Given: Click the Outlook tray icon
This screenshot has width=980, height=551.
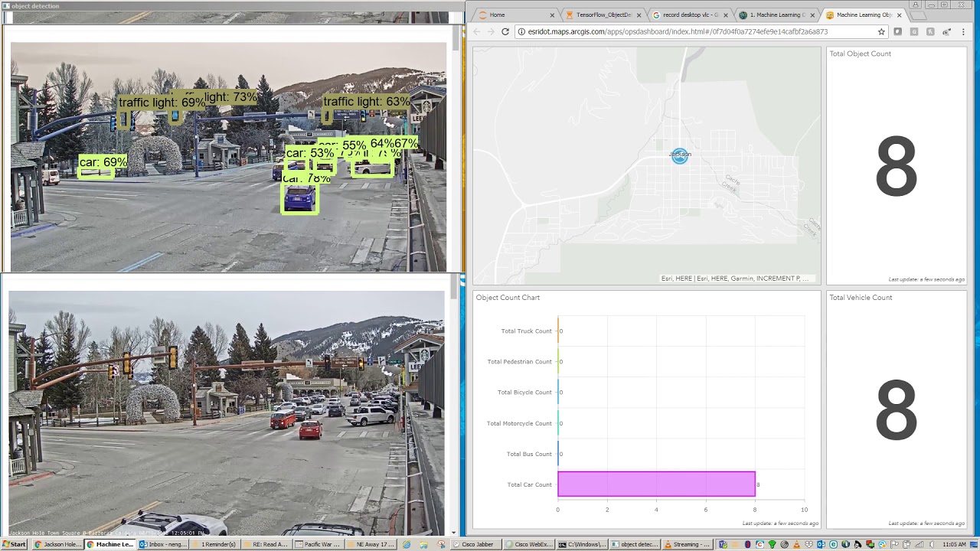Looking at the screenshot, I should (821, 544).
